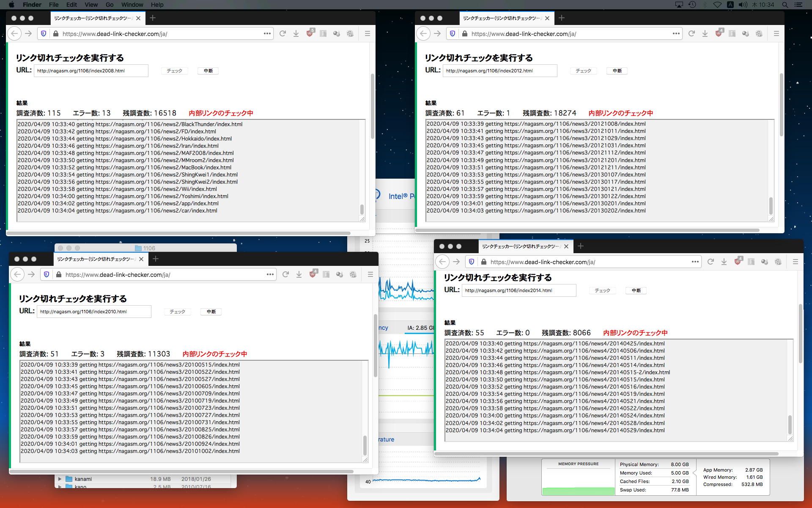Open hamburger menu in index2014 browser window

[795, 262]
